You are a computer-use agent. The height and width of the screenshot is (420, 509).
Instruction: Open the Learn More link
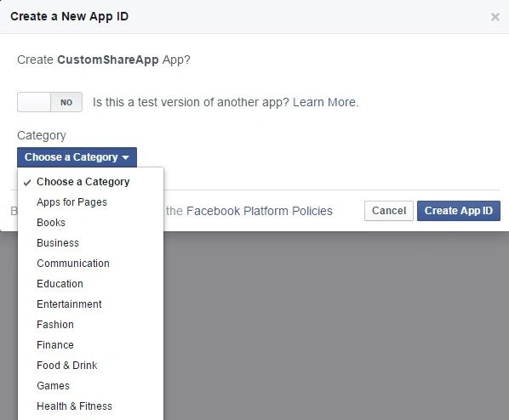click(x=326, y=102)
